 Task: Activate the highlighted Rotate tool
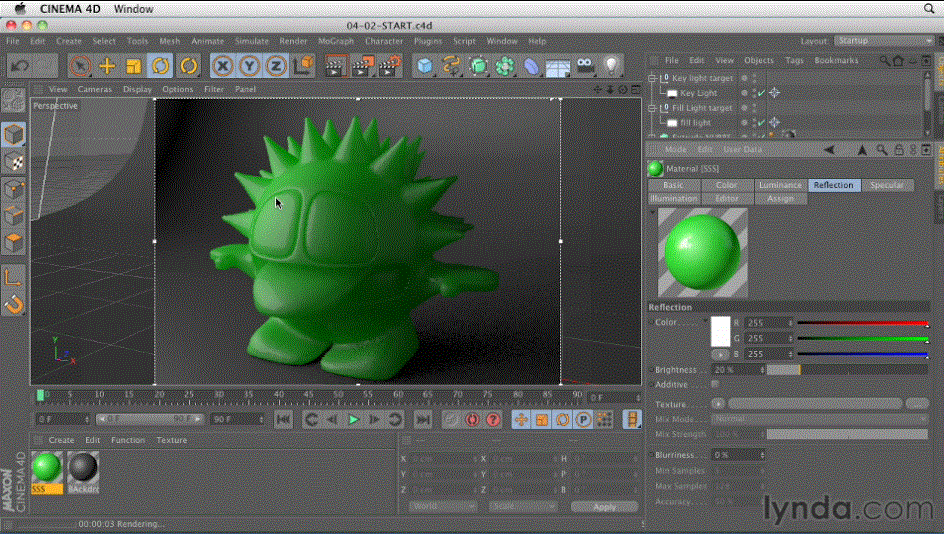160,66
